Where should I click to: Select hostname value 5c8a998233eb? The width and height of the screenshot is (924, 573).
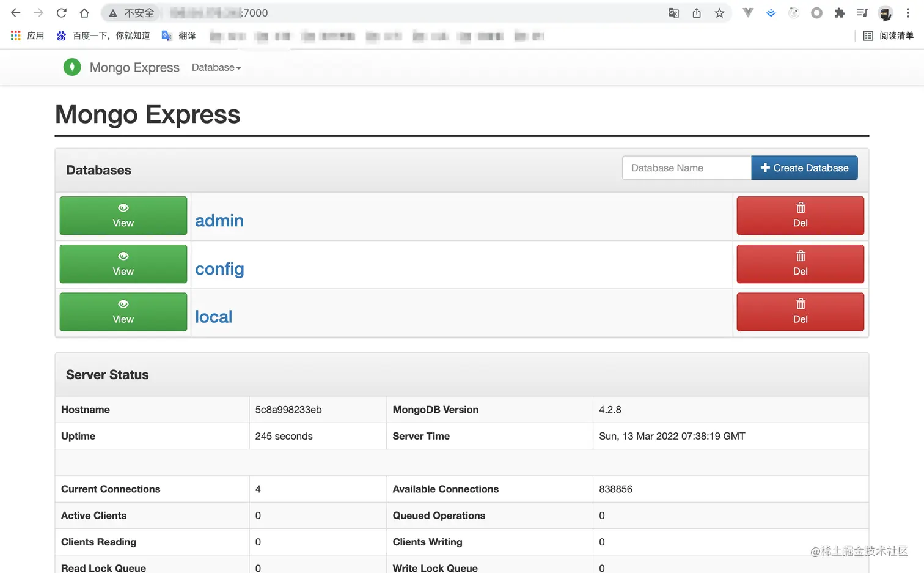click(x=288, y=410)
